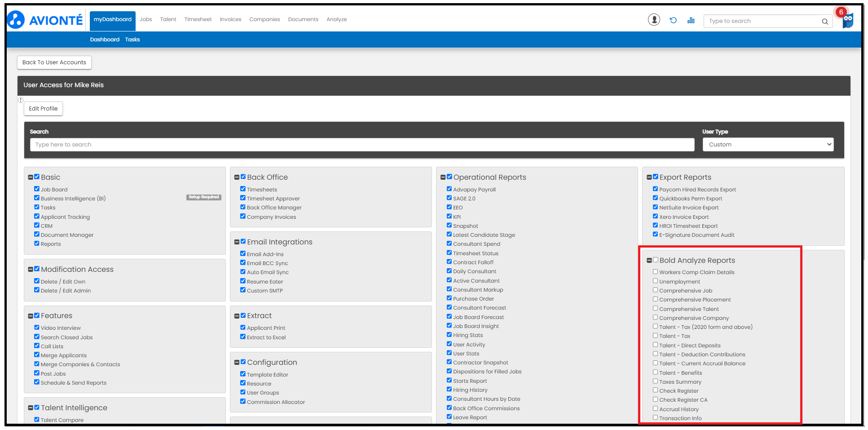Screen dimensions: 868x430
Task: Select the Tasks sub-tab
Action: (132, 40)
